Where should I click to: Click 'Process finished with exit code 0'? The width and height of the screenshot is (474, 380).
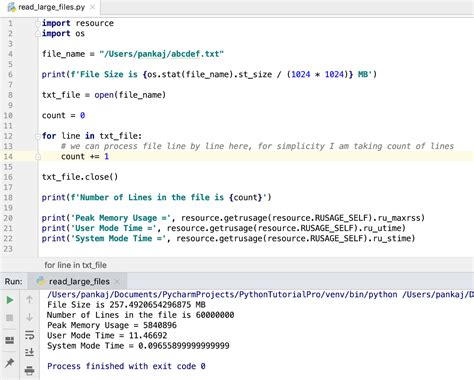[126, 366]
